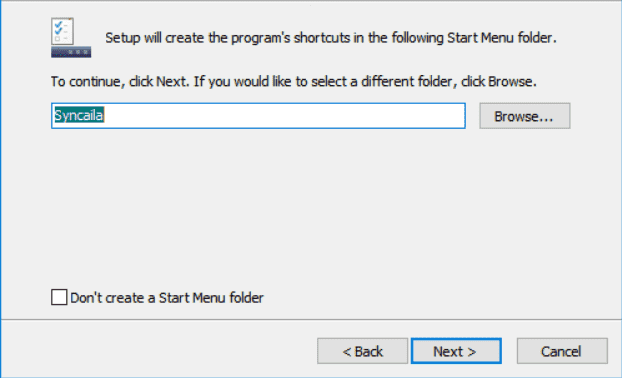
Task: Click inside the Start Menu folder name field
Action: coord(258,116)
